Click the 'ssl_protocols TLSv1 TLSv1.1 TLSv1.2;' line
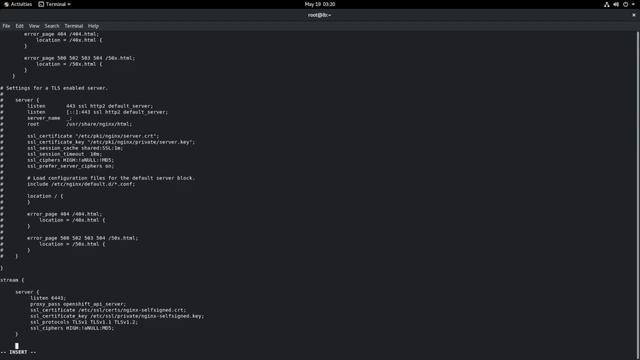 pyautogui.click(x=84, y=322)
